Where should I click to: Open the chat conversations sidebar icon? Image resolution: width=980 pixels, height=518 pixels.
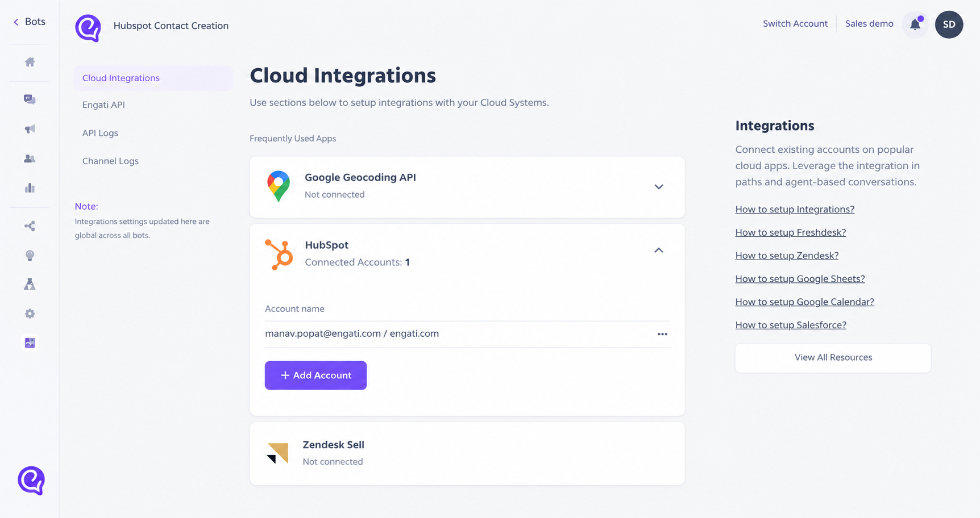click(x=30, y=99)
